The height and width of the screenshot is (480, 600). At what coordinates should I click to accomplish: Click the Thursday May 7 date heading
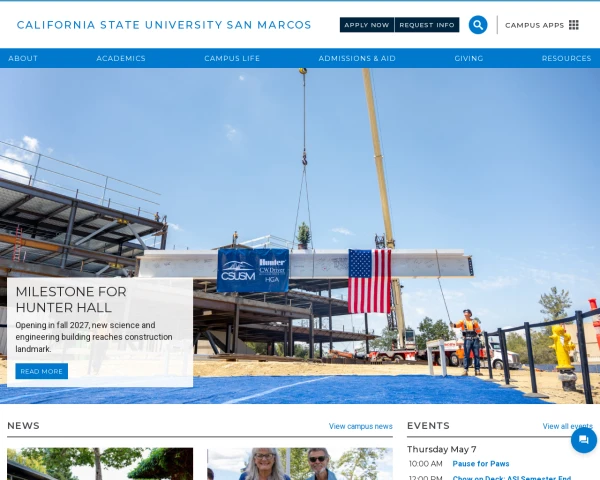(x=442, y=449)
